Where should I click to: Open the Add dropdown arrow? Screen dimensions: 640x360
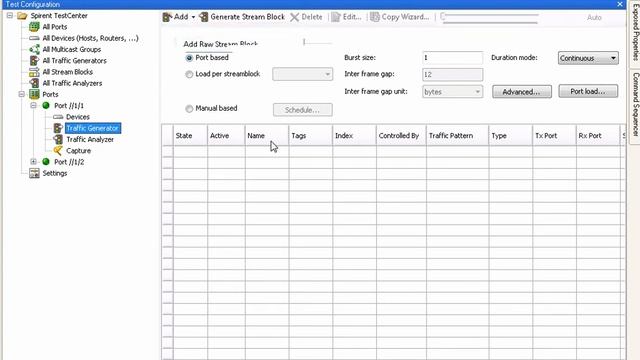[193, 17]
